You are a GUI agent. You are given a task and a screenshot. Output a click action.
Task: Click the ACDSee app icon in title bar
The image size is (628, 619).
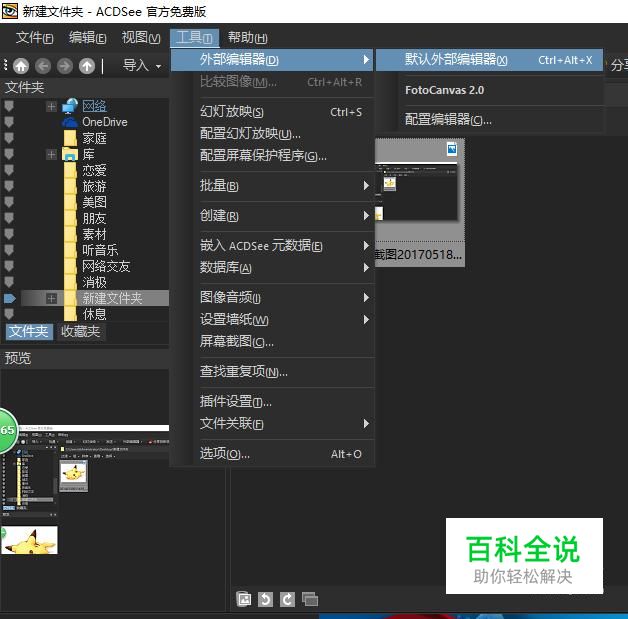coord(10,11)
